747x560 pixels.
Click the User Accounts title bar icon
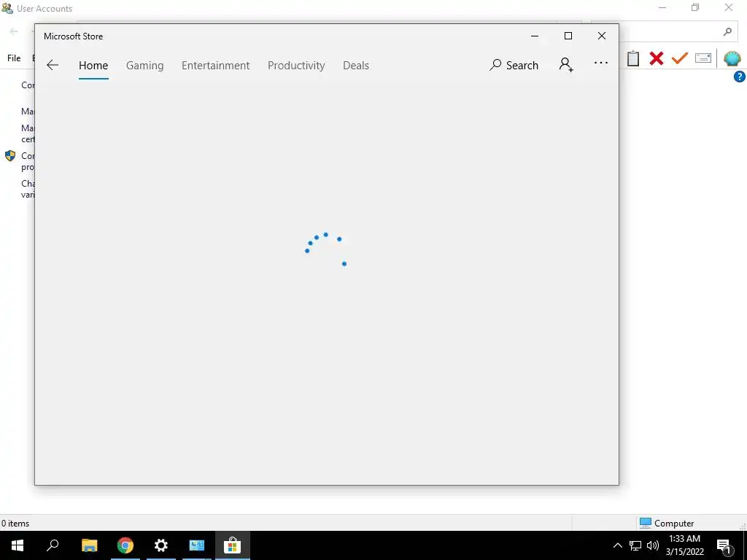point(7,8)
